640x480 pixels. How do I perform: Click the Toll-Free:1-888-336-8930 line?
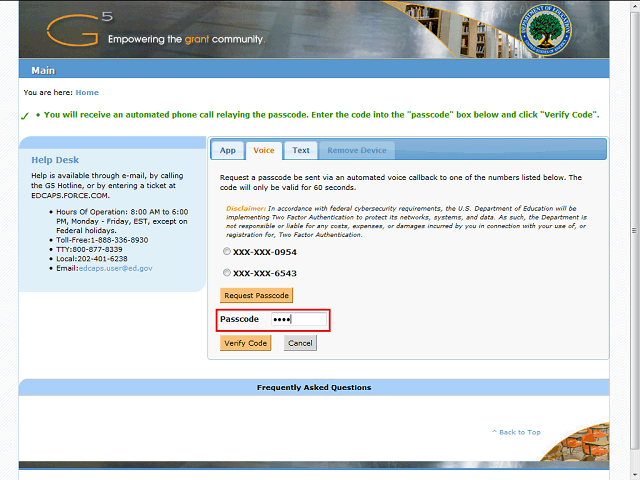102,240
